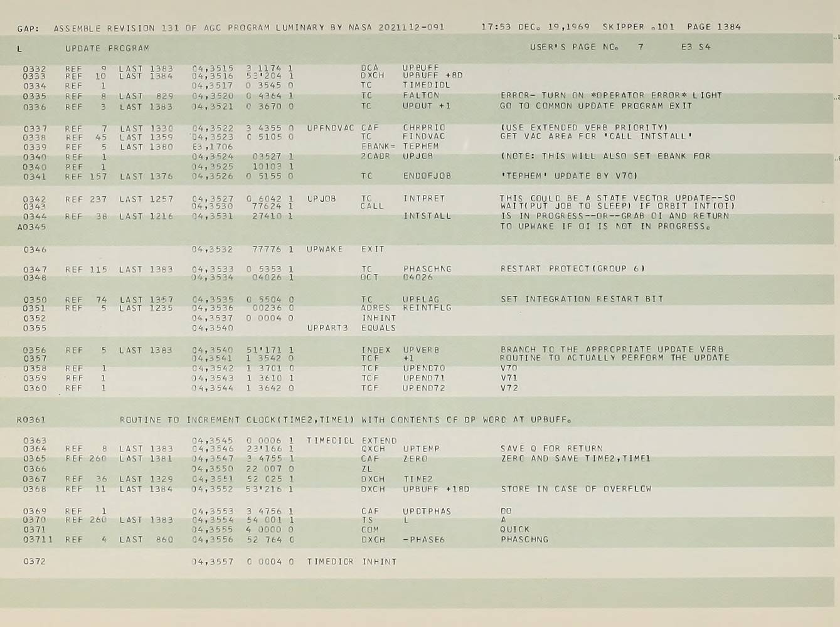Image resolution: width=840 pixels, height=627 pixels.
Task: Click the opcode 'ZL'
Action: click(366, 469)
